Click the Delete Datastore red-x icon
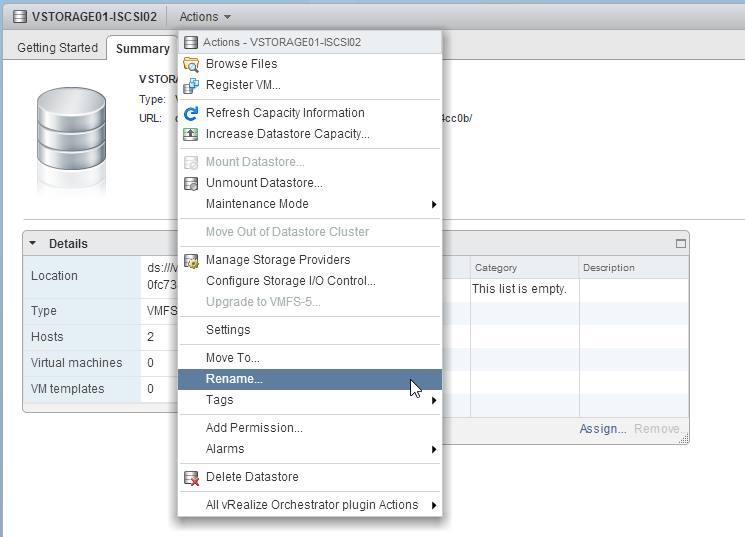745x537 pixels. (x=191, y=477)
